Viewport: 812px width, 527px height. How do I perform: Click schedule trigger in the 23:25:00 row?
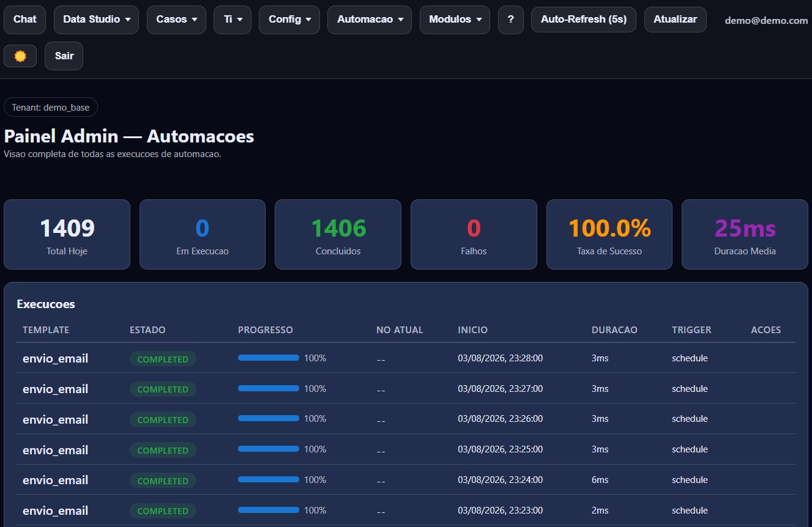click(x=690, y=449)
